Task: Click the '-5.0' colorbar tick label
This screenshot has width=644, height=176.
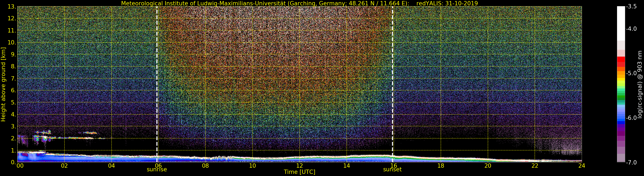Action: point(631,73)
